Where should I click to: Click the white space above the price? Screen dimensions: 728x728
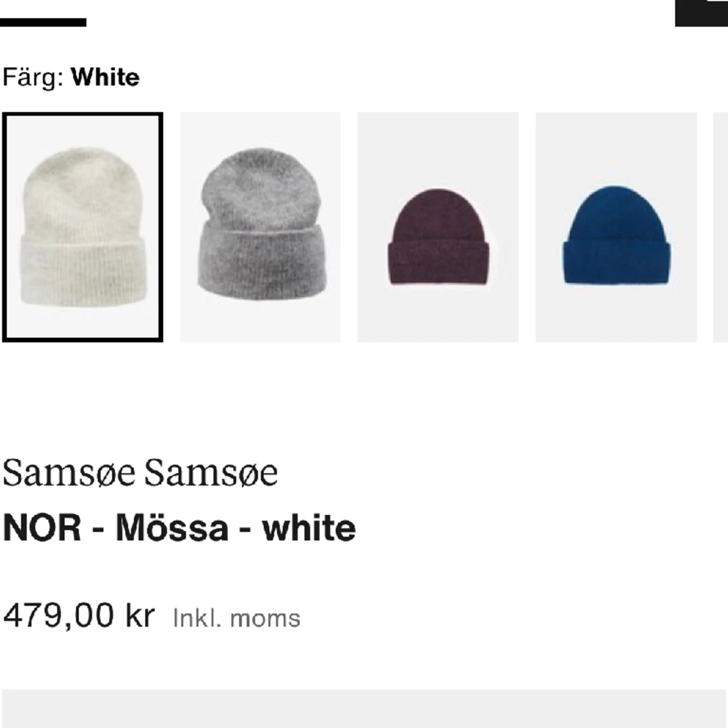364,569
